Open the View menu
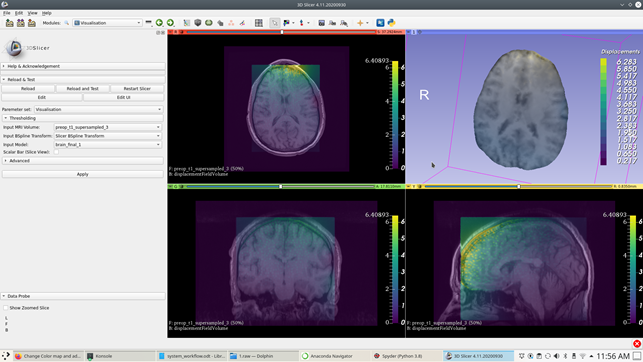643x362 pixels. point(32,13)
